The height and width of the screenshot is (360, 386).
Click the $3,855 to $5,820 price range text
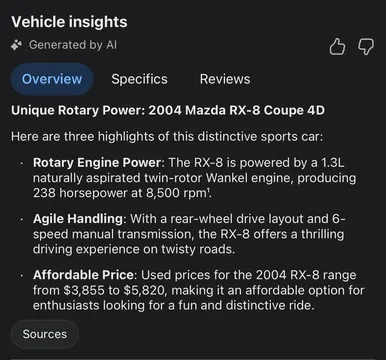click(x=114, y=290)
